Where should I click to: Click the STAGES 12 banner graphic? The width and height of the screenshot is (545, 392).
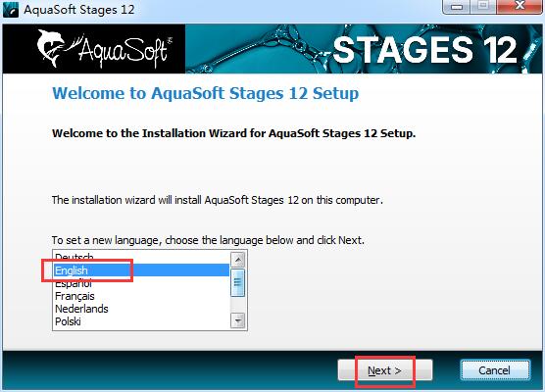tap(364, 49)
